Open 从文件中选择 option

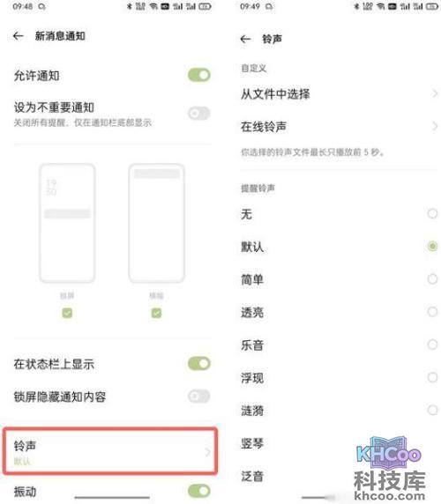pos(340,94)
